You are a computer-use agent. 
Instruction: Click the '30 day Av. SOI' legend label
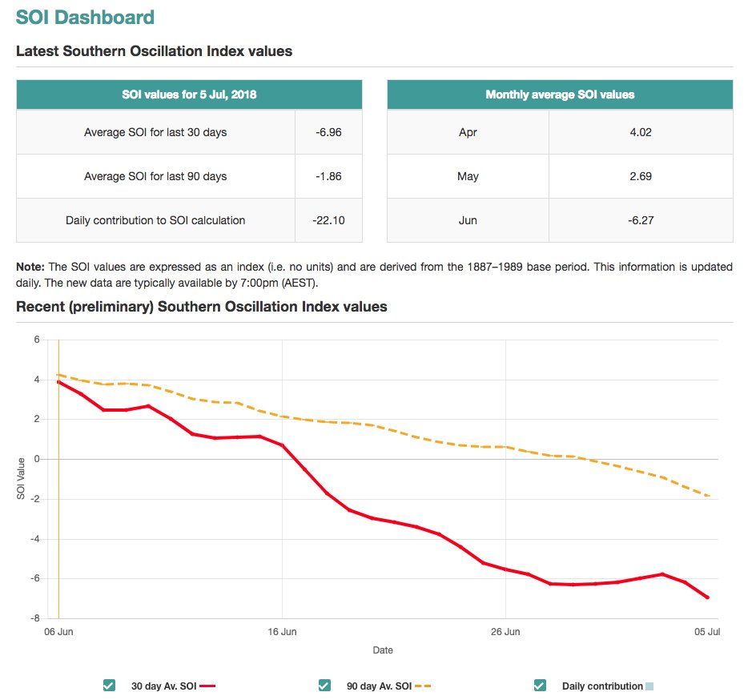pos(164,686)
